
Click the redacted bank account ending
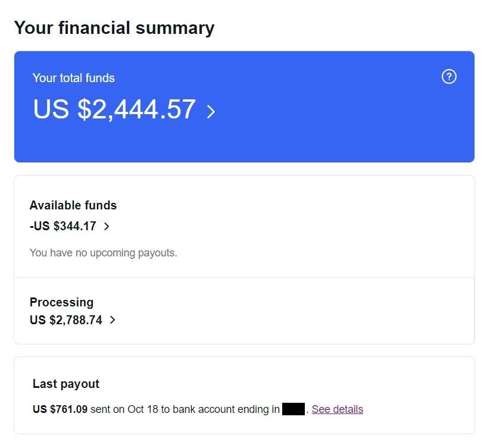(x=293, y=409)
